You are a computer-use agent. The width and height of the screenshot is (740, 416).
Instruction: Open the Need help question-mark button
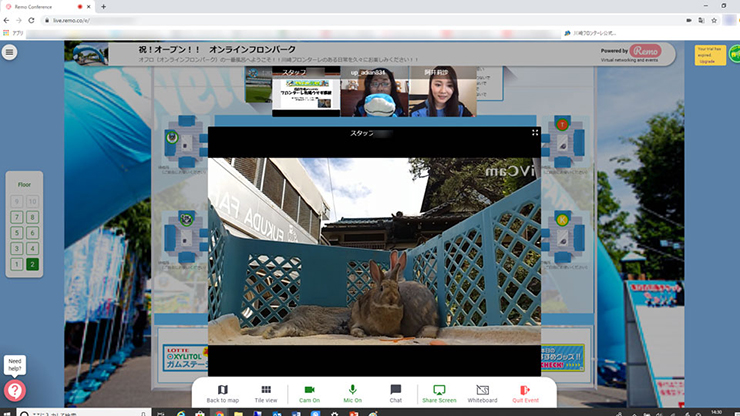15,391
